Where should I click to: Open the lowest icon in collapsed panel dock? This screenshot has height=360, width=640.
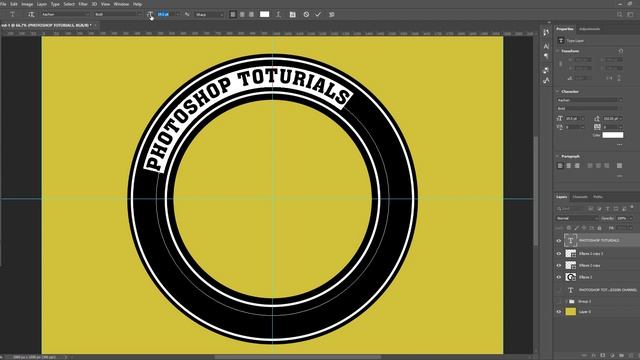point(546,80)
